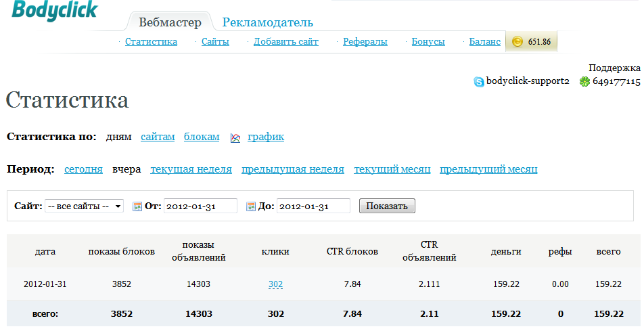Click the graph chart icon
This screenshot has height=331, width=644.
pos(235,137)
